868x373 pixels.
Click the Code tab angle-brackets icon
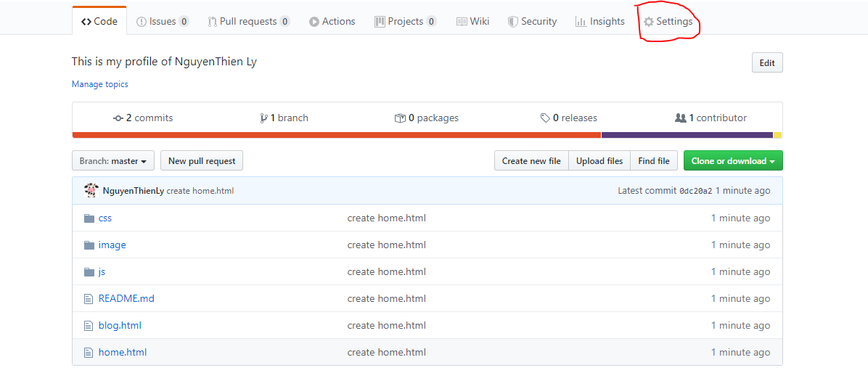pyautogui.click(x=86, y=22)
